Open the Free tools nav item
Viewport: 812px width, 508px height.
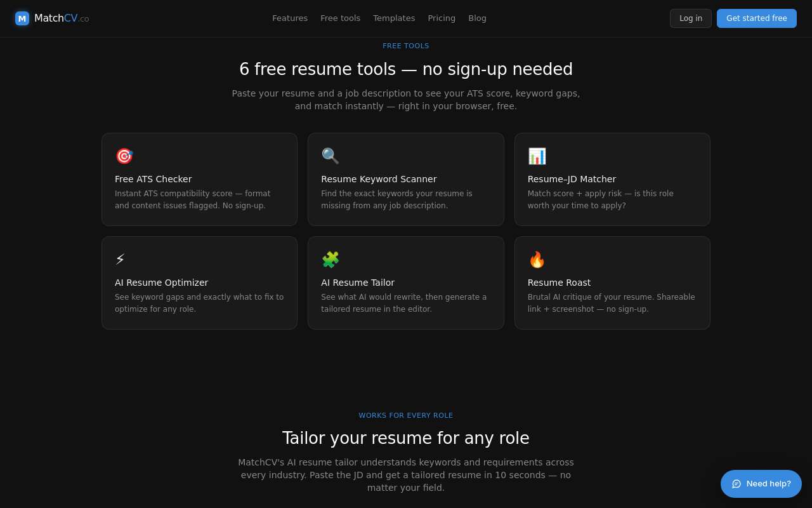340,18
